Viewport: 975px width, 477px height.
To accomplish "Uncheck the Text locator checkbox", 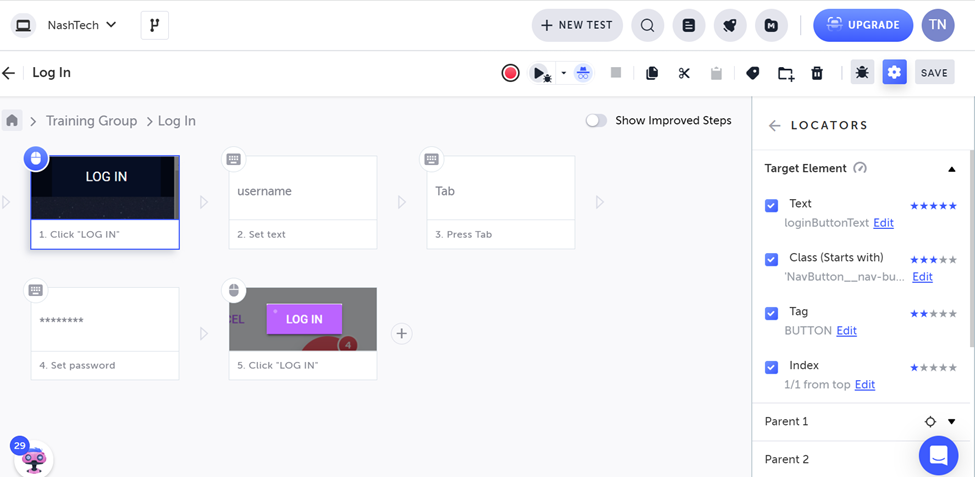I will point(771,205).
